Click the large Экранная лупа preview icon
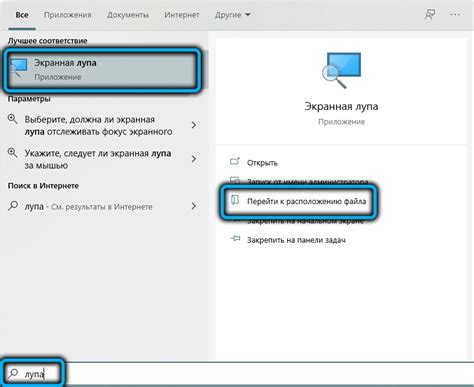The height and width of the screenshot is (387, 474). coord(341,70)
